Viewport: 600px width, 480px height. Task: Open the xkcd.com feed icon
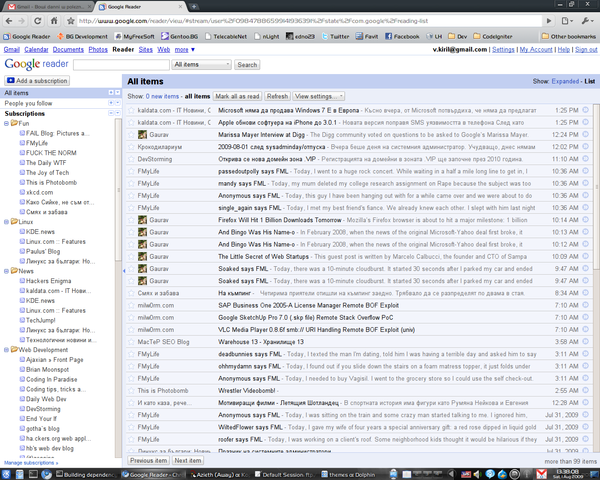(23, 192)
